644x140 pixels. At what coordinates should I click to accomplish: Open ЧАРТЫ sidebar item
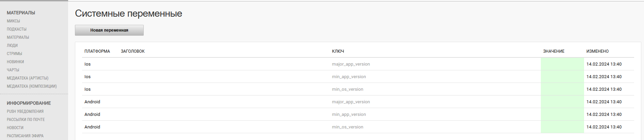pyautogui.click(x=13, y=70)
